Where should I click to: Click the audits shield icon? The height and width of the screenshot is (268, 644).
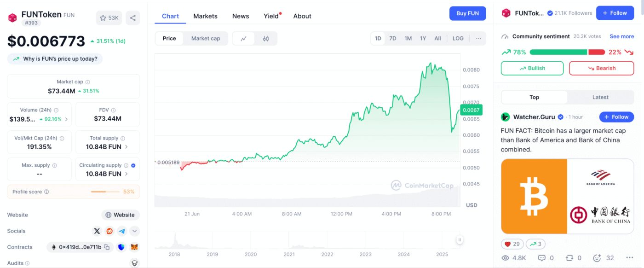tap(135, 263)
